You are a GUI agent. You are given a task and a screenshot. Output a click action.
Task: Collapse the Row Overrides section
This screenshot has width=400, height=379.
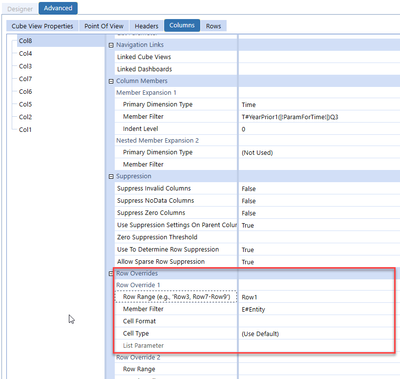coord(111,274)
